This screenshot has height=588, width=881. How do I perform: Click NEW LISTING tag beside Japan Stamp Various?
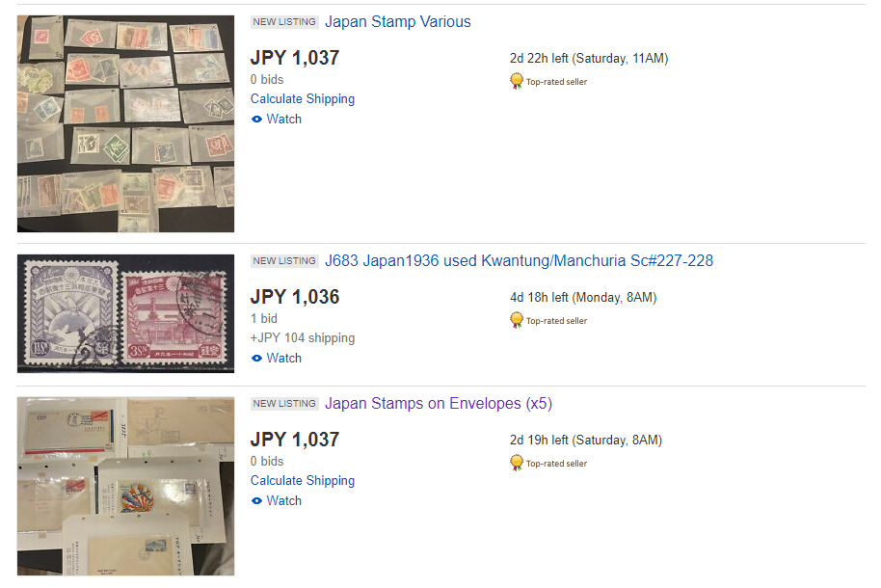284,22
